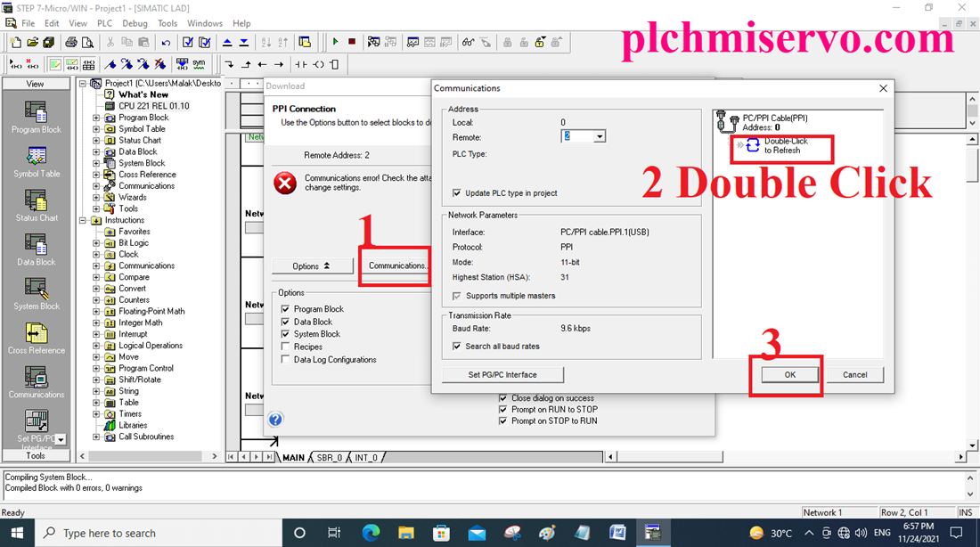Click the Upload toolbar icon

tap(227, 43)
